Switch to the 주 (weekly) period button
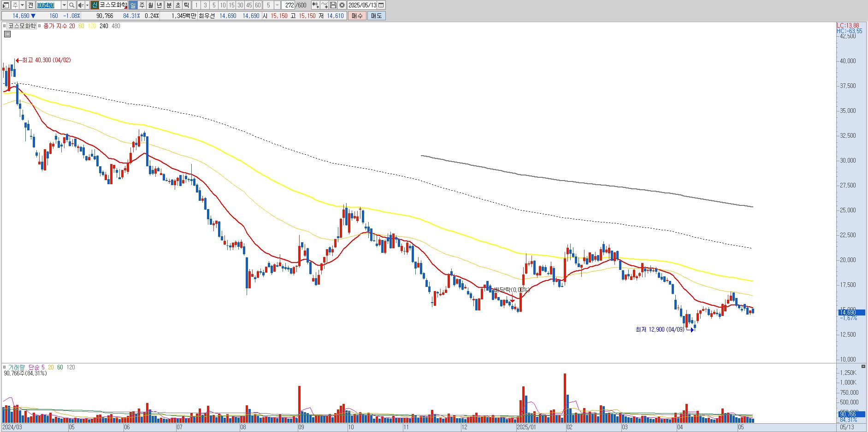 142,5
